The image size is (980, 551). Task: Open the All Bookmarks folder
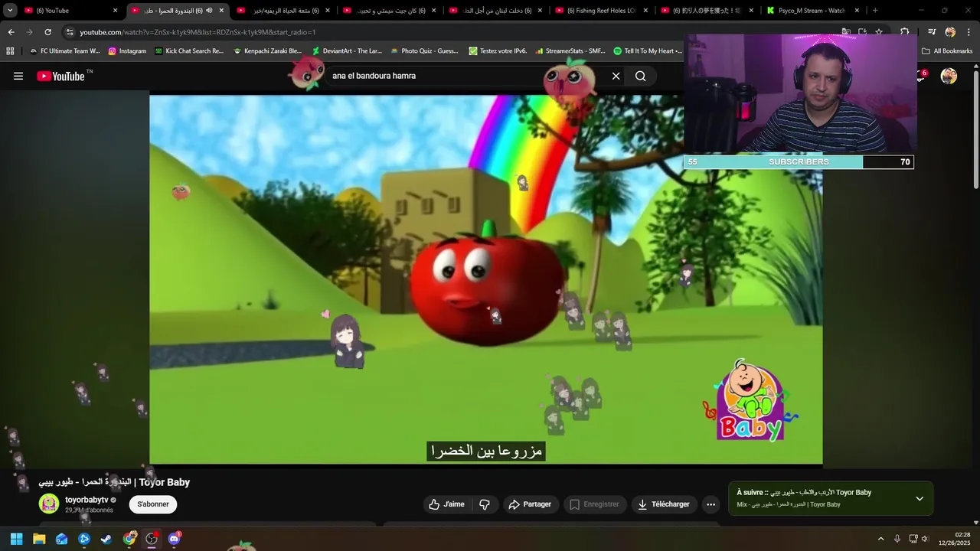(x=947, y=51)
